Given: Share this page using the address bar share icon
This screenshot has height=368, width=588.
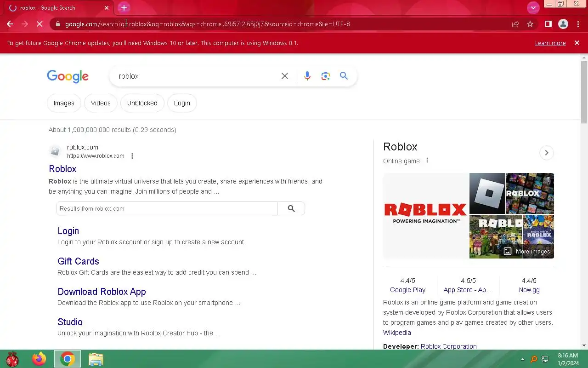Looking at the screenshot, I should click(x=515, y=24).
